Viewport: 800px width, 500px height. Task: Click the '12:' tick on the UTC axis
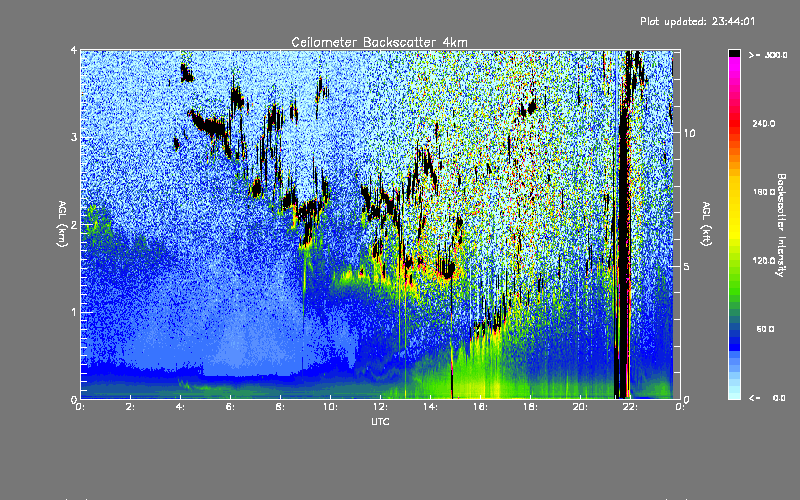380,407
